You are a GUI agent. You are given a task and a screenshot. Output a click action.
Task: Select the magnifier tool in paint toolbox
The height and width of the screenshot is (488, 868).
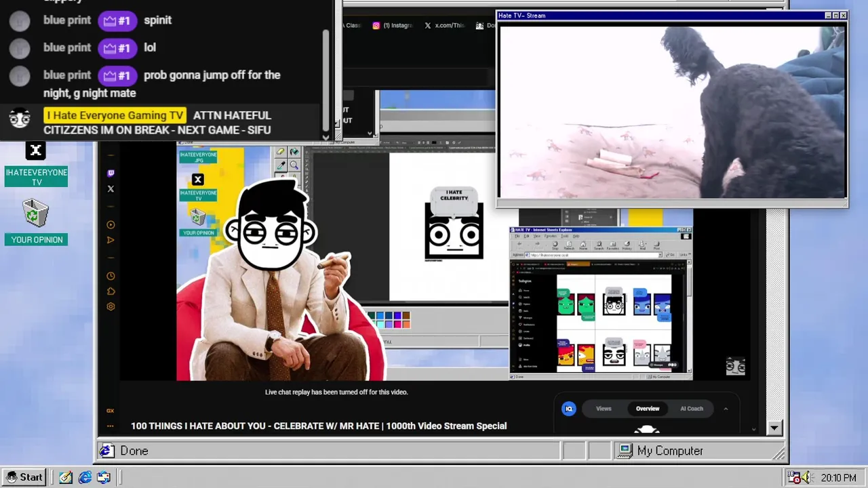pyautogui.click(x=294, y=165)
